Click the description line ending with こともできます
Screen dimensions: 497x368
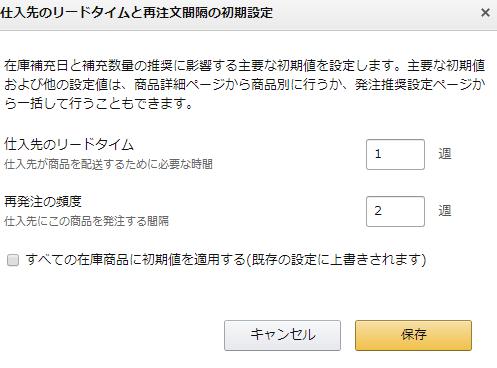(99, 104)
